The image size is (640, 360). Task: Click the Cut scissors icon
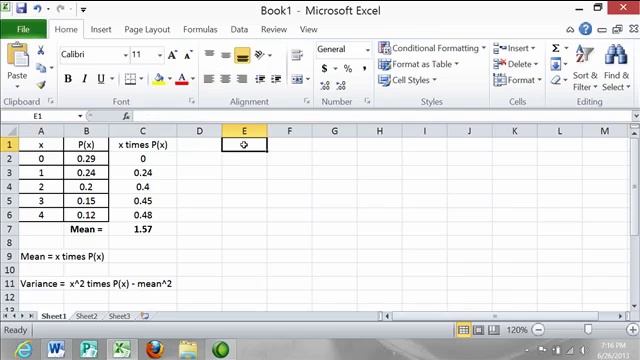pos(41,51)
